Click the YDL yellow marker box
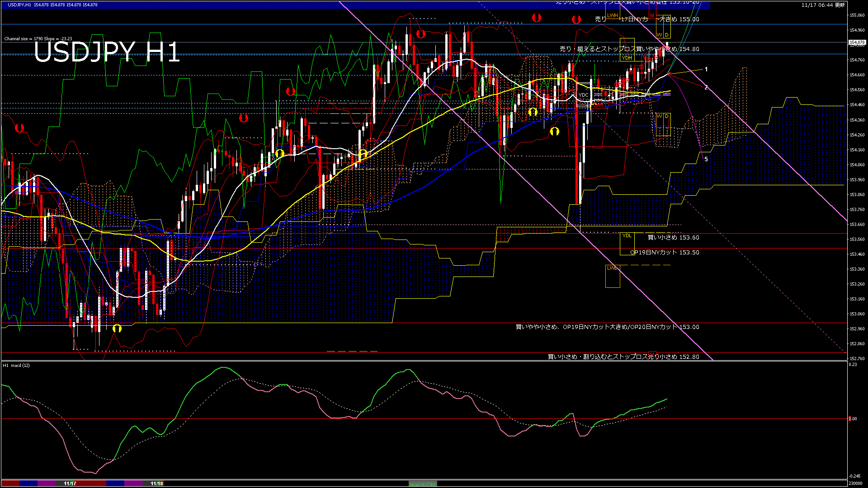This screenshot has height=488, width=868. [x=627, y=235]
